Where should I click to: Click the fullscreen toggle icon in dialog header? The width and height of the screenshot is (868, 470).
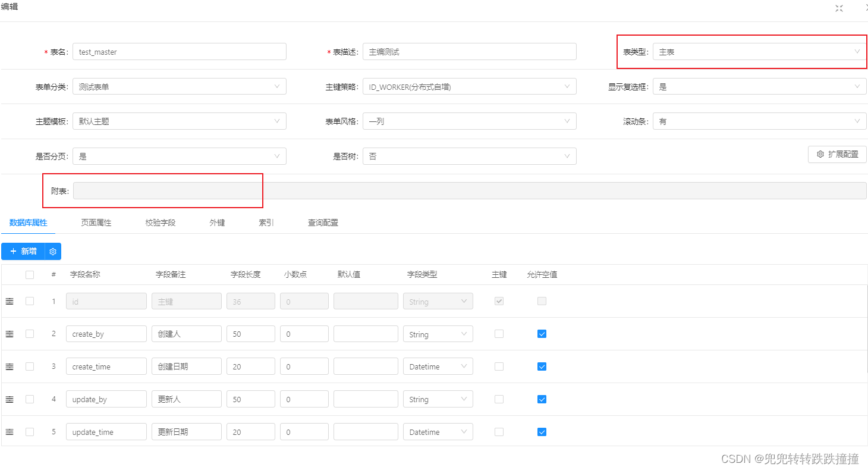click(x=839, y=8)
